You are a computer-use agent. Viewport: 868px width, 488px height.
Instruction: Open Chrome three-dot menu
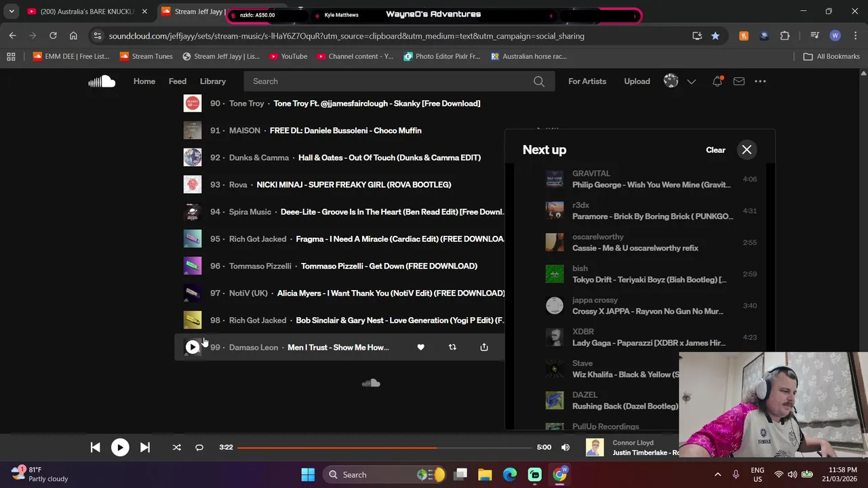tap(855, 36)
